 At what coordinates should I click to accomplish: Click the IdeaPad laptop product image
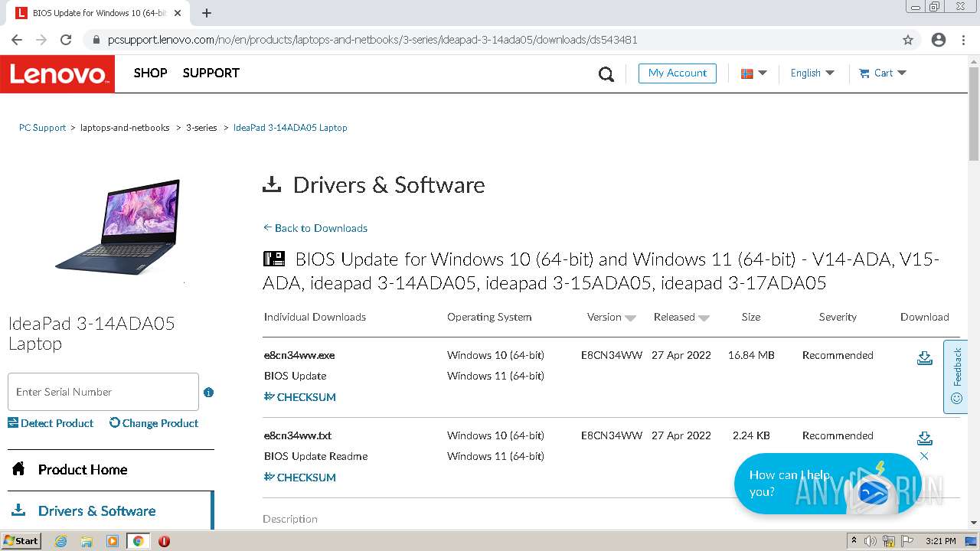(x=117, y=227)
